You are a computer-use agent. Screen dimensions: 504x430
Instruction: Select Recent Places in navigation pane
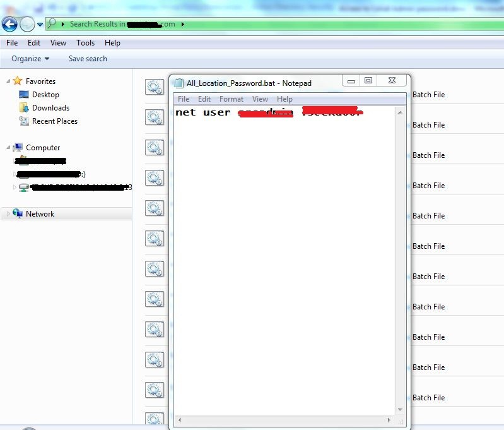tap(54, 121)
